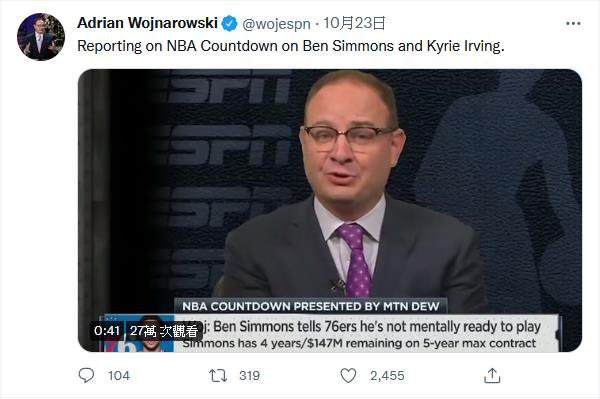Play the video of Woj speaking

pos(330,210)
